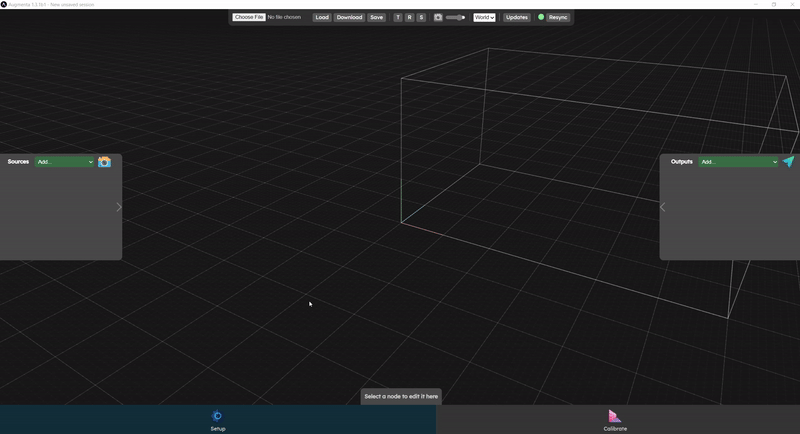The image size is (800, 434).
Task: Click the Setup icon in the bottom bar
Action: [217, 416]
